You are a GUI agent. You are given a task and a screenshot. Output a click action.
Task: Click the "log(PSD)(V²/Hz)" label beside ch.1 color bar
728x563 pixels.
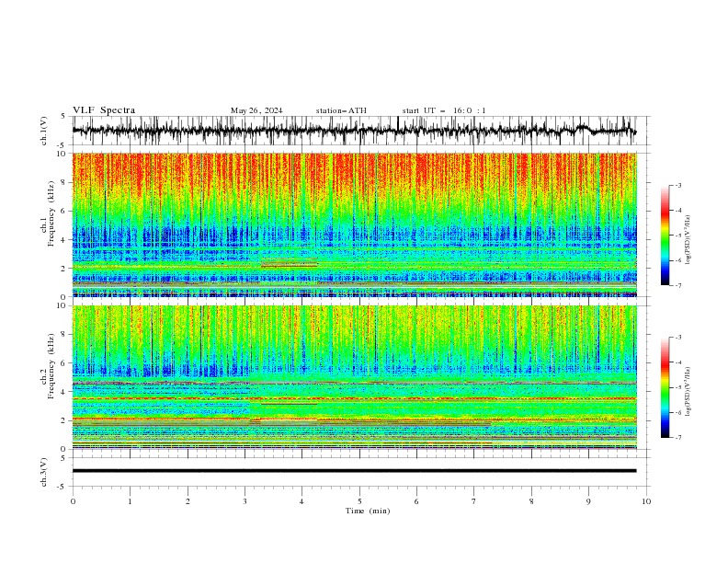688,240
